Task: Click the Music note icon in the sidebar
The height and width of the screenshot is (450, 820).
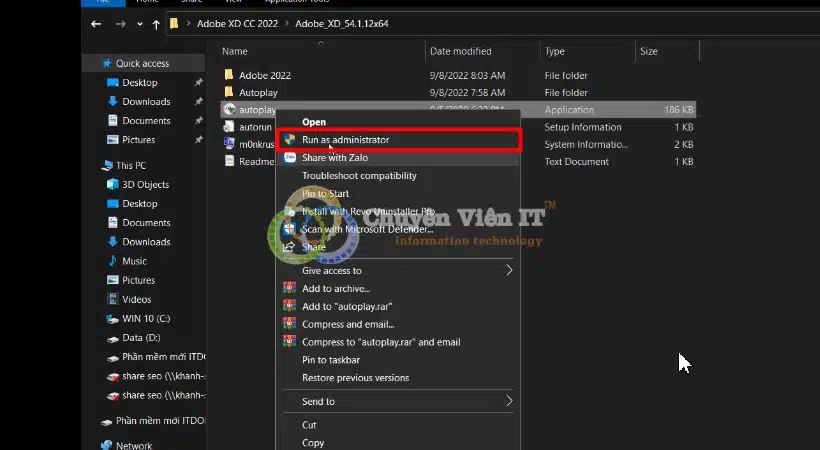Action: pos(112,261)
